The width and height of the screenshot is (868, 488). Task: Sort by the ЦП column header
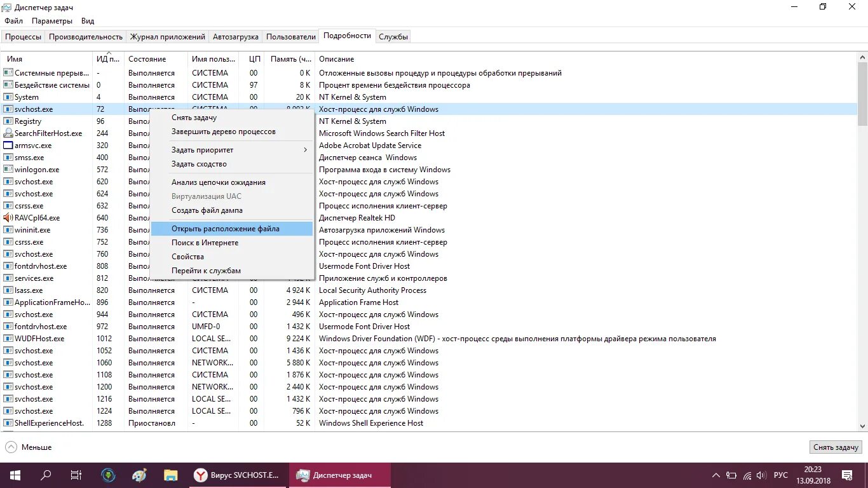tap(255, 59)
